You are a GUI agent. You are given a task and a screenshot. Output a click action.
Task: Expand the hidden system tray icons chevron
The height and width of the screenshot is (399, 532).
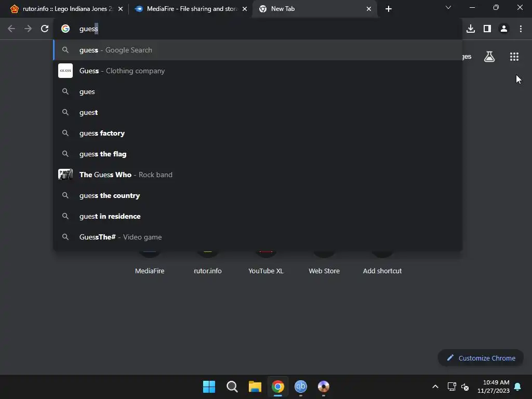click(x=435, y=387)
